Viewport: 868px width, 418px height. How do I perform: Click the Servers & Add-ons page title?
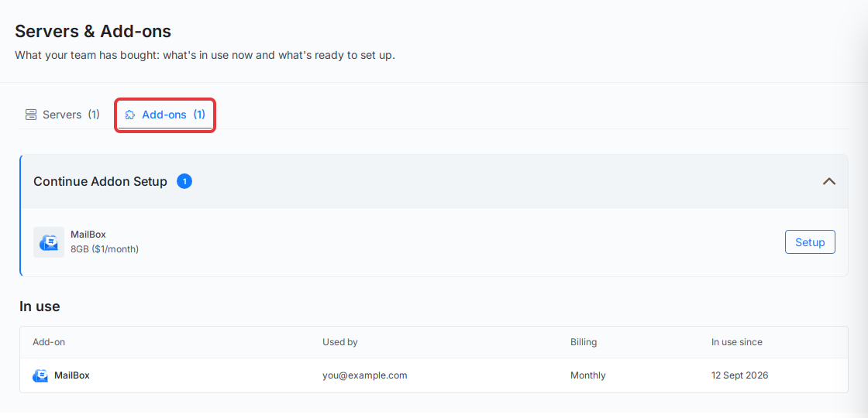tap(93, 32)
